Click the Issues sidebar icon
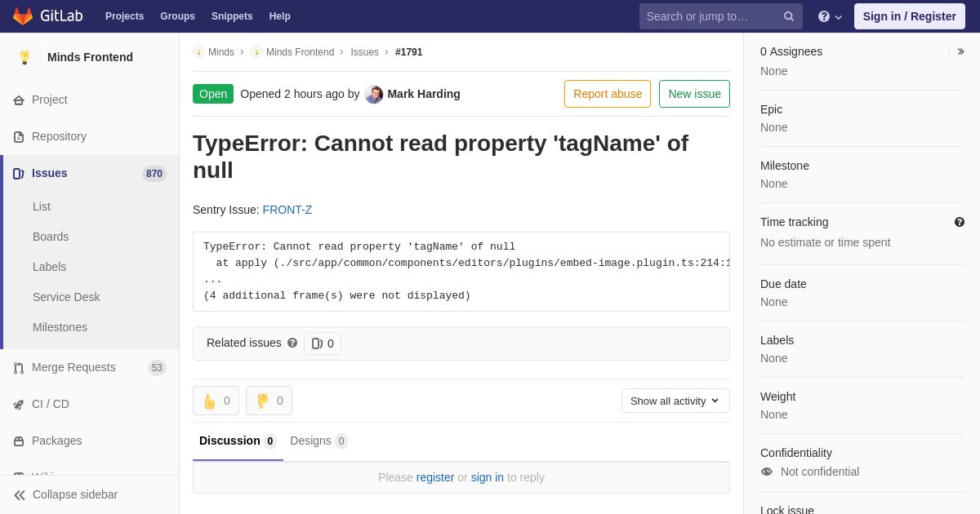 tap(19, 174)
